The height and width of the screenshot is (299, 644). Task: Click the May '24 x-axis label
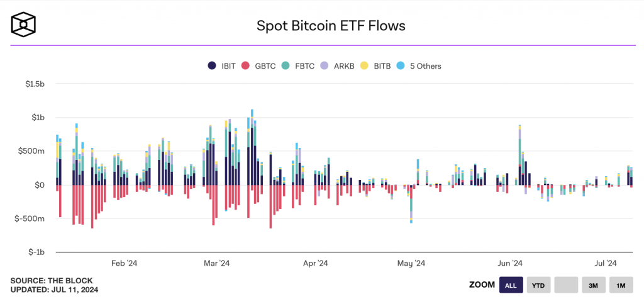[x=412, y=263]
